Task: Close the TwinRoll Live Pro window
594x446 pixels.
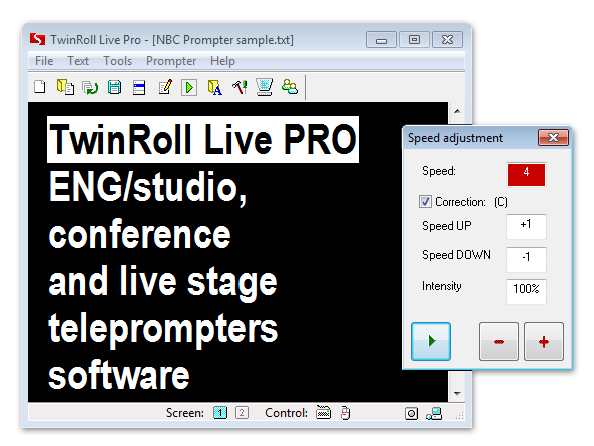Action: coord(447,40)
